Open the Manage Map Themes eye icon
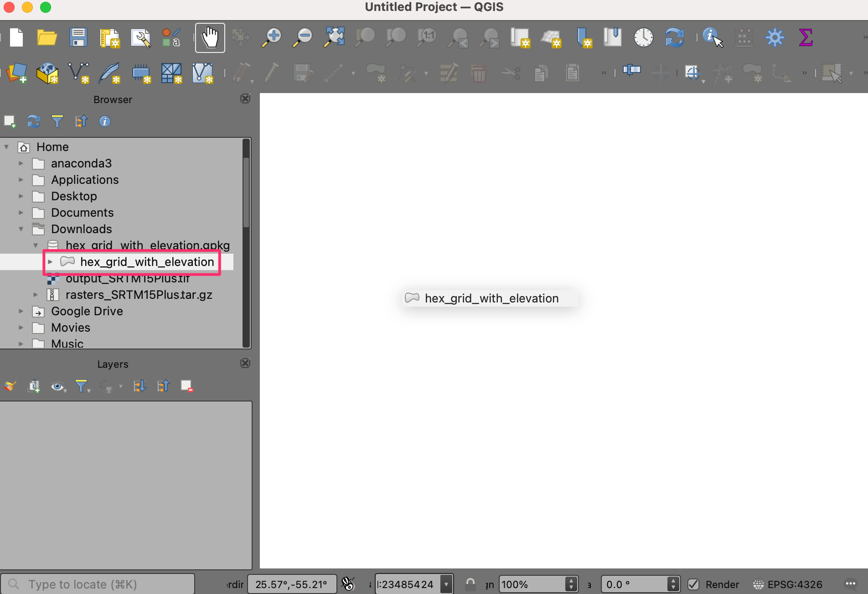The image size is (868, 594). (57, 386)
